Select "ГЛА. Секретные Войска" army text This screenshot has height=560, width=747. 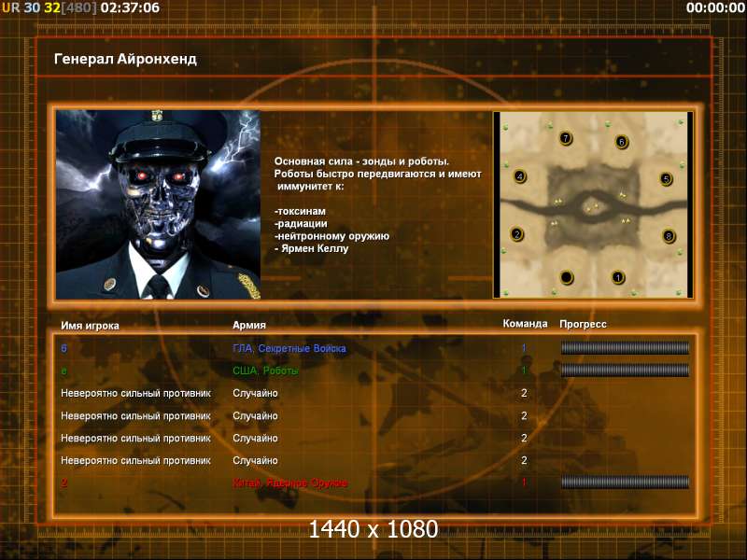[x=289, y=348]
